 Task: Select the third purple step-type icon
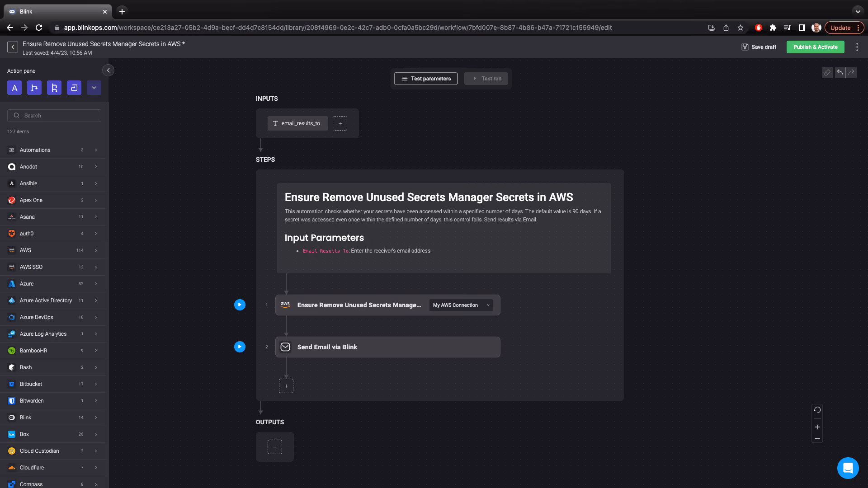click(54, 88)
